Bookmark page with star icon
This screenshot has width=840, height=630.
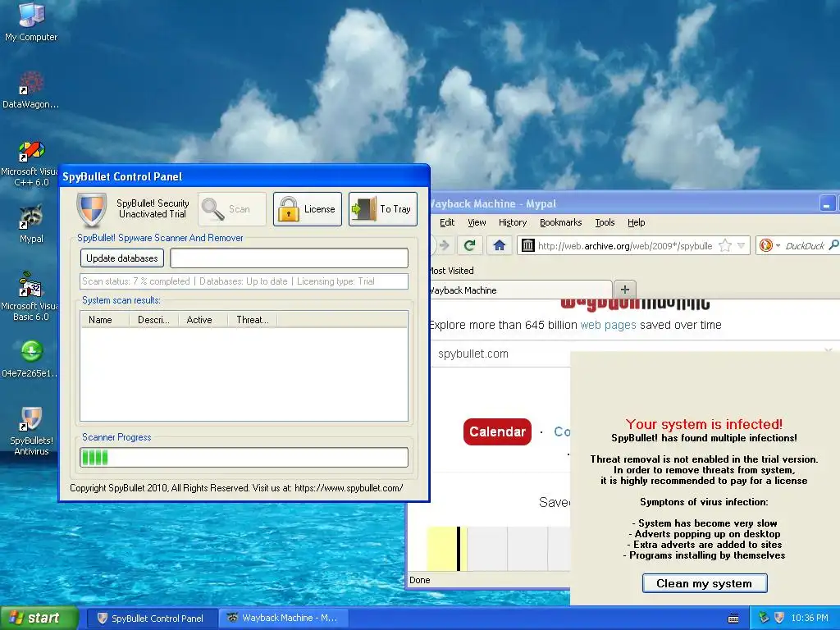click(x=725, y=246)
